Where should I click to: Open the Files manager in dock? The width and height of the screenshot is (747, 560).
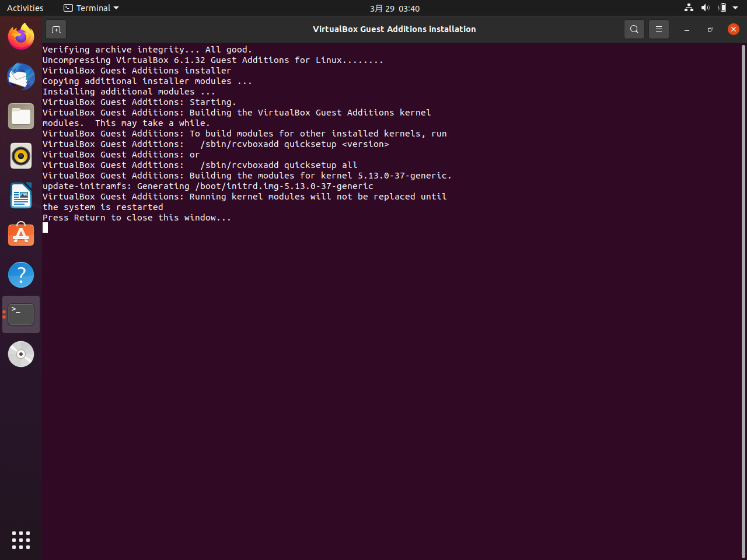pos(21,116)
